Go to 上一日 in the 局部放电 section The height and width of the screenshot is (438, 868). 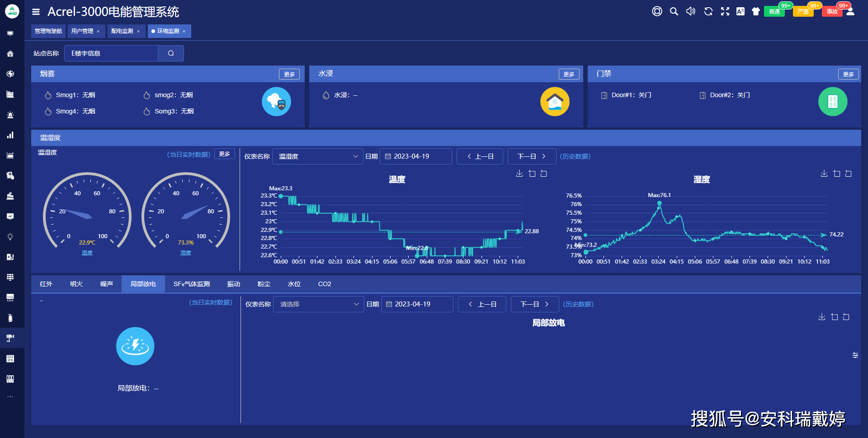(482, 304)
